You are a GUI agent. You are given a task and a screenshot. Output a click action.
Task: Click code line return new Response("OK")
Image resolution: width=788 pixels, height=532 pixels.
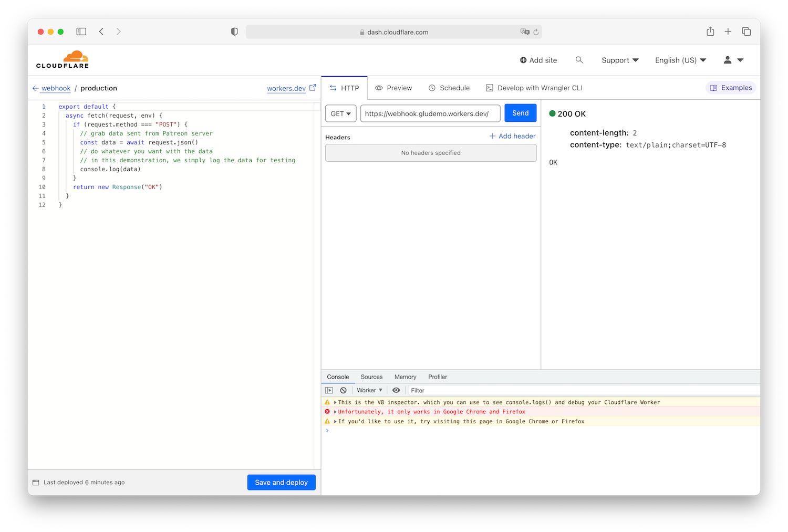[118, 187]
